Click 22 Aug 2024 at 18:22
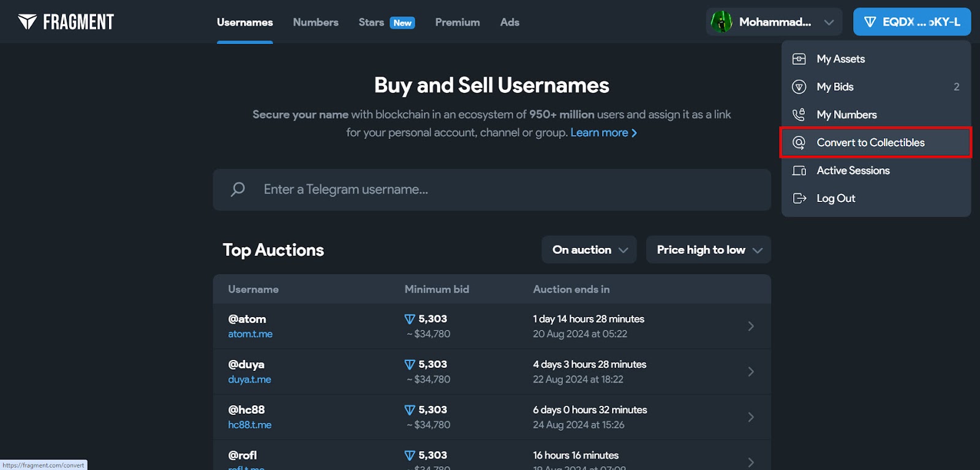The width and height of the screenshot is (980, 470). 578,379
